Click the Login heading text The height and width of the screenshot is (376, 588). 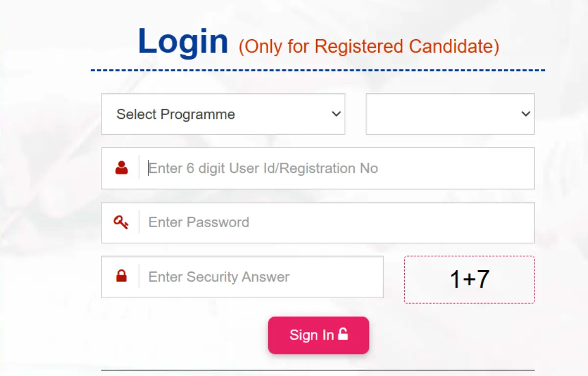pyautogui.click(x=183, y=42)
